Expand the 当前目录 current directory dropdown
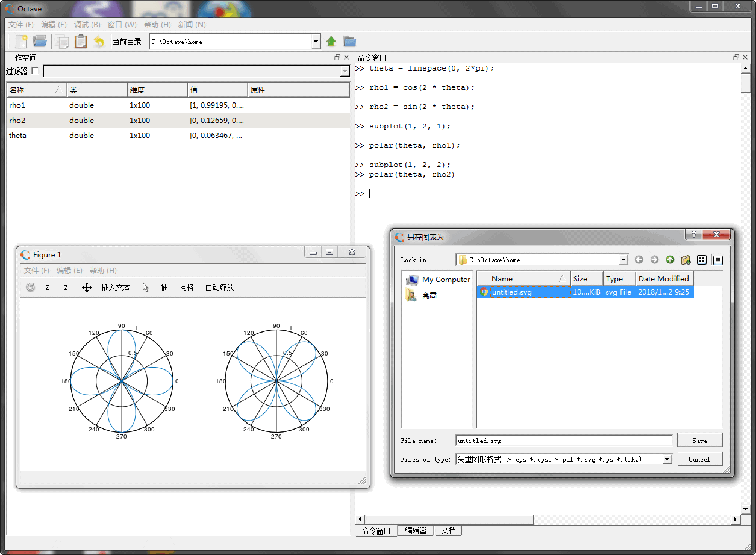Viewport: 756px width, 555px height. (316, 42)
